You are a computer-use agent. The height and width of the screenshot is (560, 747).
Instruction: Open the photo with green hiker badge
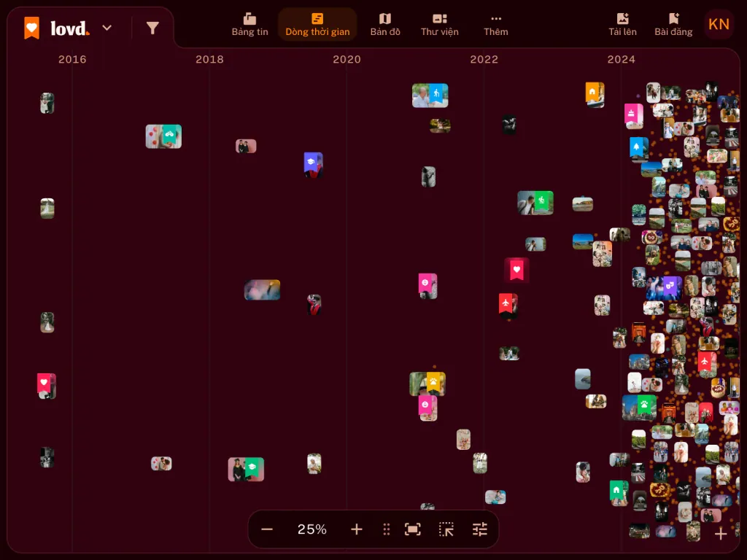click(535, 203)
